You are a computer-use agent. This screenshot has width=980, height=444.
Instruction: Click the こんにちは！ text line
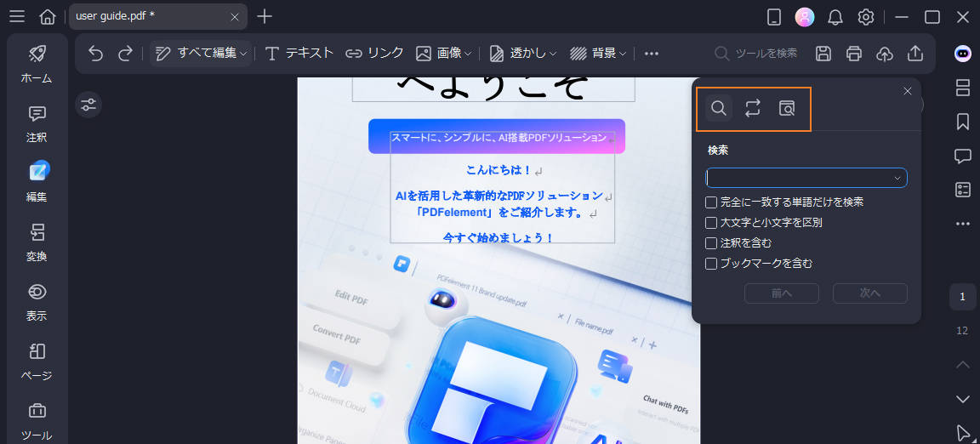tap(499, 169)
